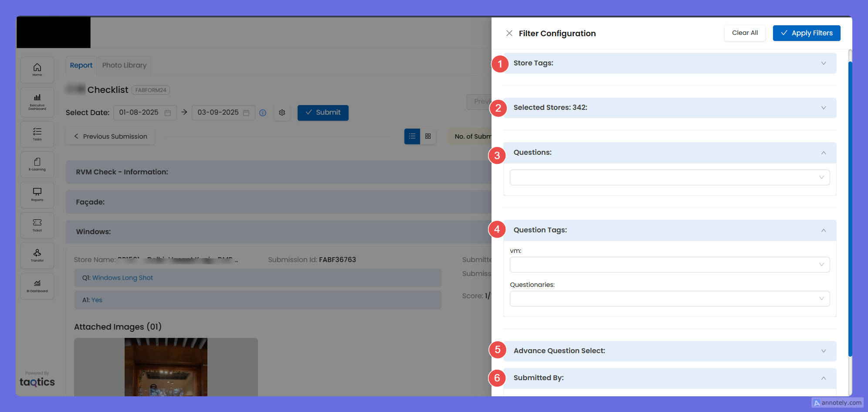Open the BI Dashboard sidebar icon

coord(37,286)
